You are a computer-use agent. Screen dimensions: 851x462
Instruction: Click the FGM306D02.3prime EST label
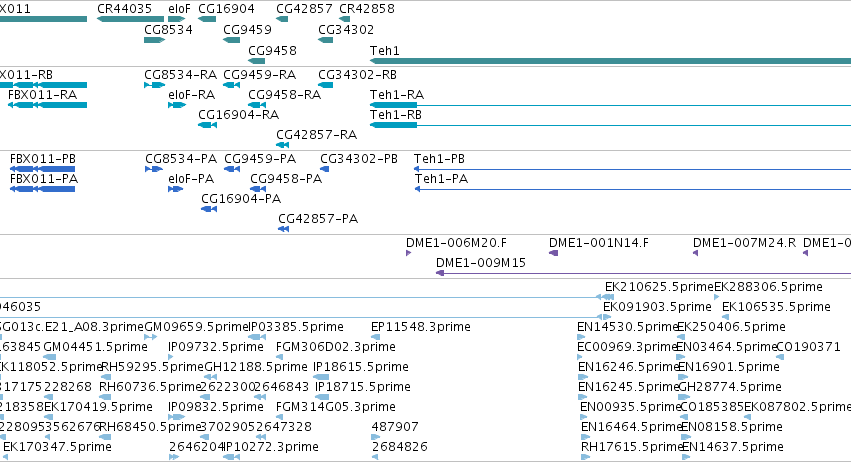click(335, 347)
